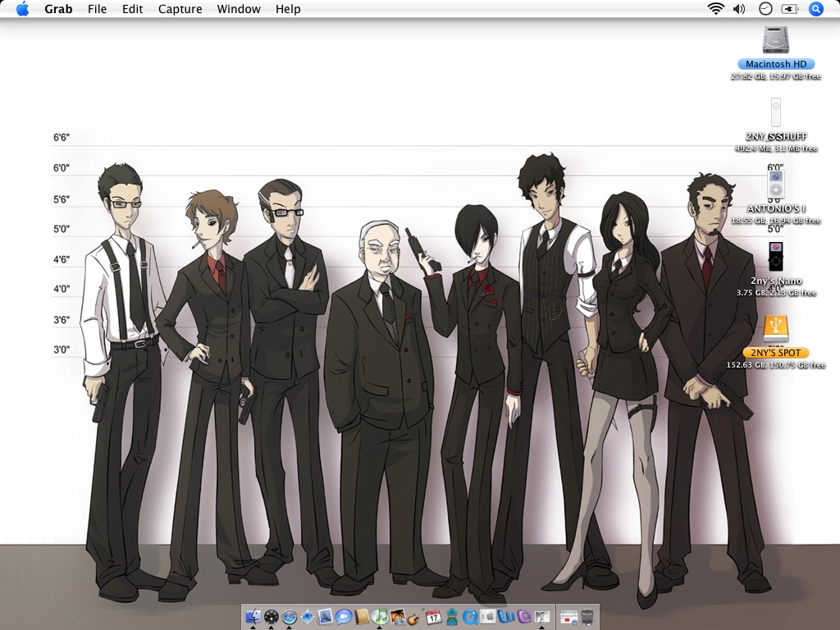
Task: Open the Edit menu
Action: tap(132, 9)
